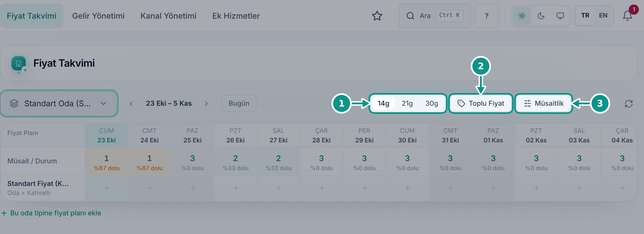Screen dimensions: 644x234
Task: Set language to EN
Action: [x=603, y=16]
